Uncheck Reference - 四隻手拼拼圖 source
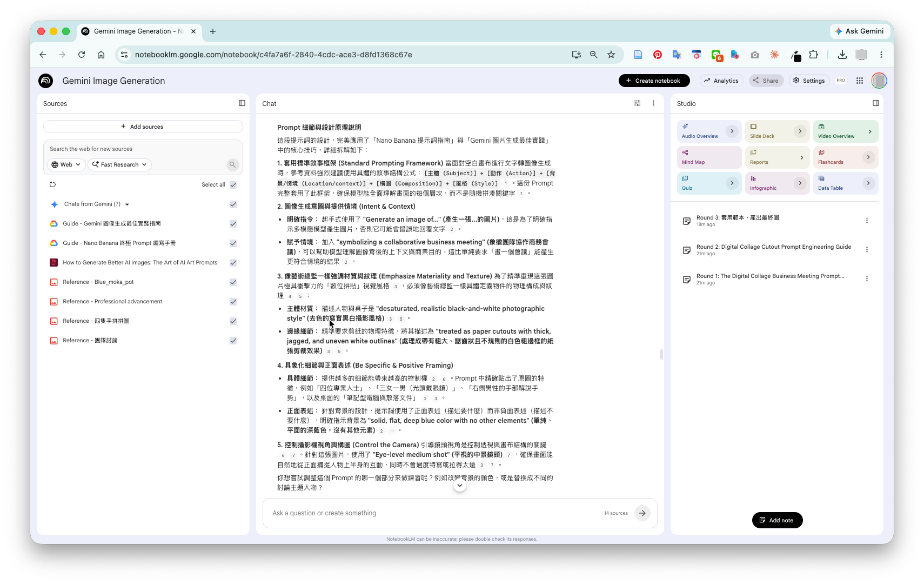924x584 pixels. pos(233,321)
